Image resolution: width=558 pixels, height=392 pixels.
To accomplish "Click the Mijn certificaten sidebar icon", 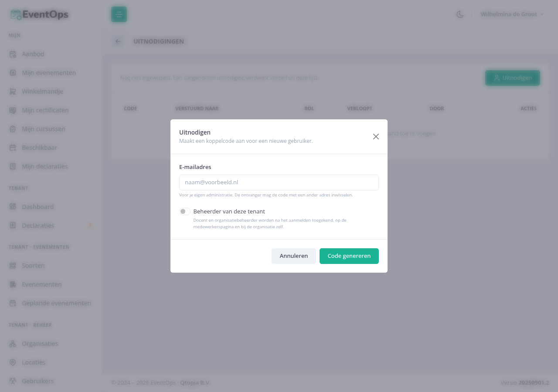I will click(x=13, y=110).
